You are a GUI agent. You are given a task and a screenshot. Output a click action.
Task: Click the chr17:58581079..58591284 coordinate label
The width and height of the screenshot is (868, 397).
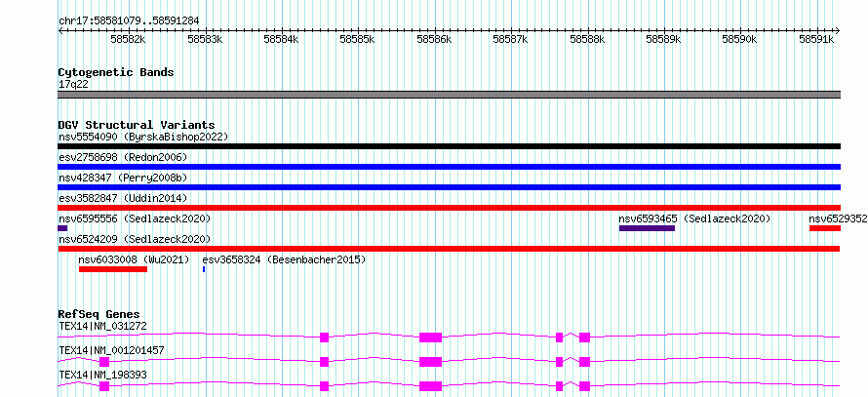pyautogui.click(x=129, y=21)
